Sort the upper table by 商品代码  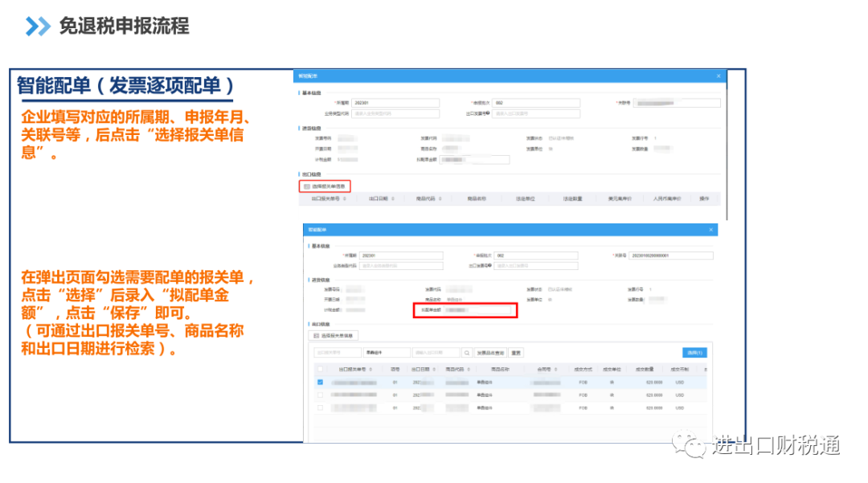coord(440,199)
